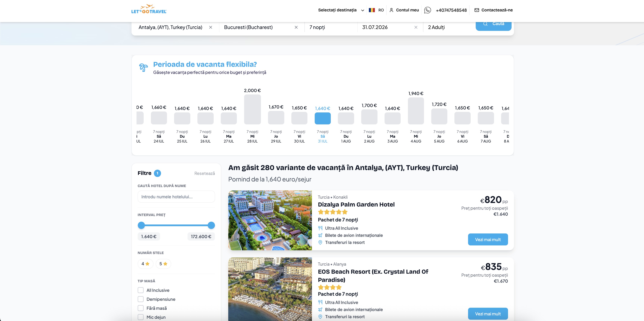644x321 pixels.
Task: Check the Mic dejun checkbox
Action: tap(140, 317)
